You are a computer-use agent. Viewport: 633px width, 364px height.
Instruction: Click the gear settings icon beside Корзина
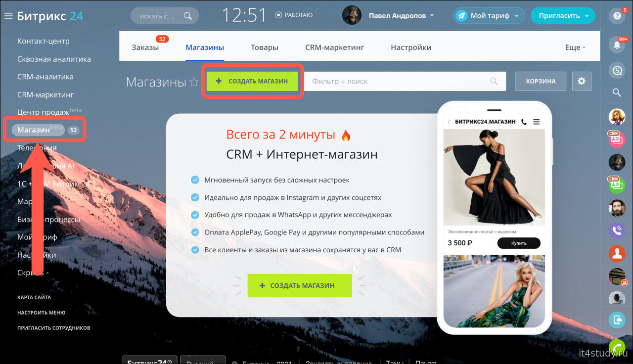[x=582, y=81]
